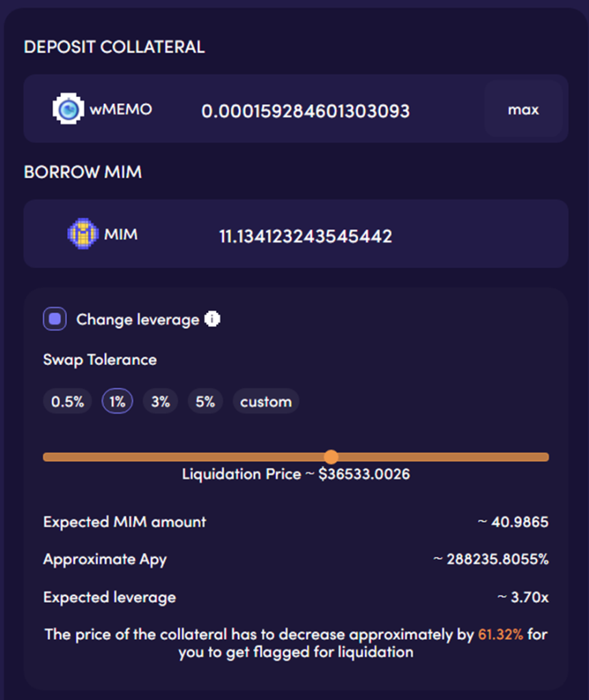Image resolution: width=589 pixels, height=700 pixels.
Task: Select the 1% swap tolerance
Action: (117, 401)
